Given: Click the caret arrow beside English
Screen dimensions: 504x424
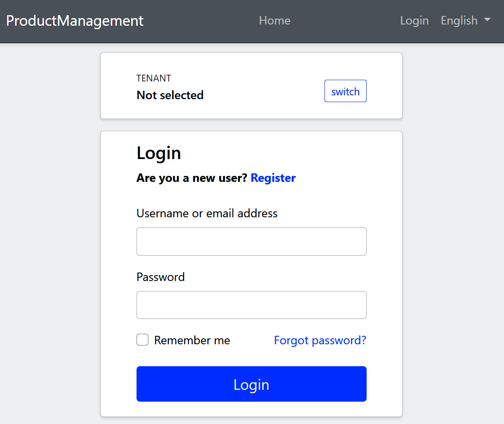Looking at the screenshot, I should [488, 20].
